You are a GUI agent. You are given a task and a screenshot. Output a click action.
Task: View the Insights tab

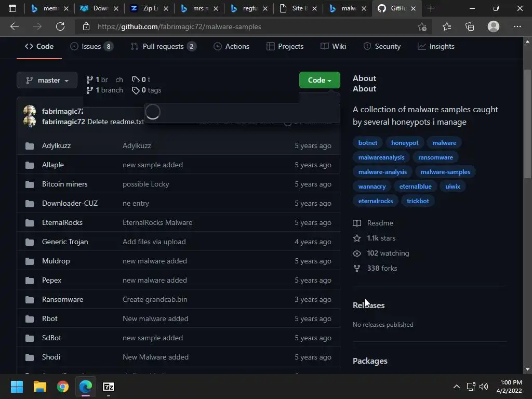436,46
